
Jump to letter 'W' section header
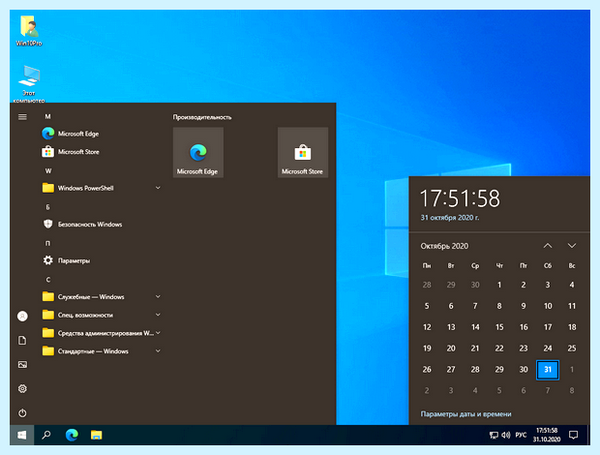(48, 171)
